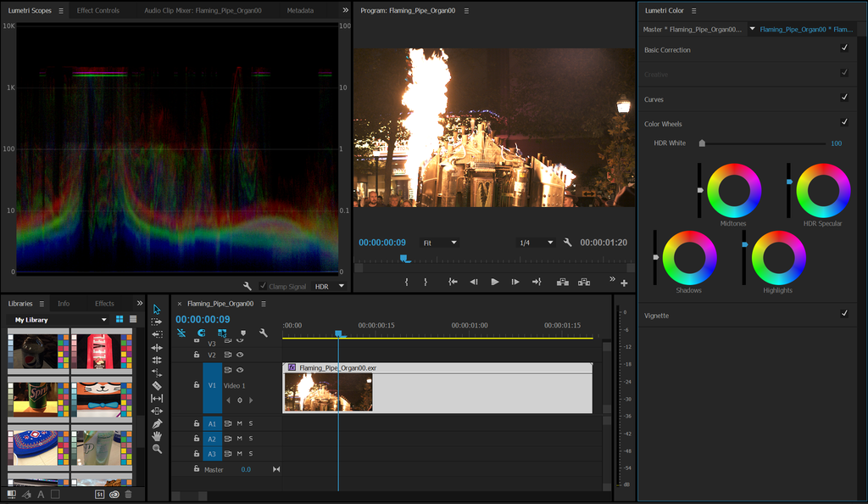Open the Fit zoom level dropdown
868x504 pixels.
(x=440, y=242)
